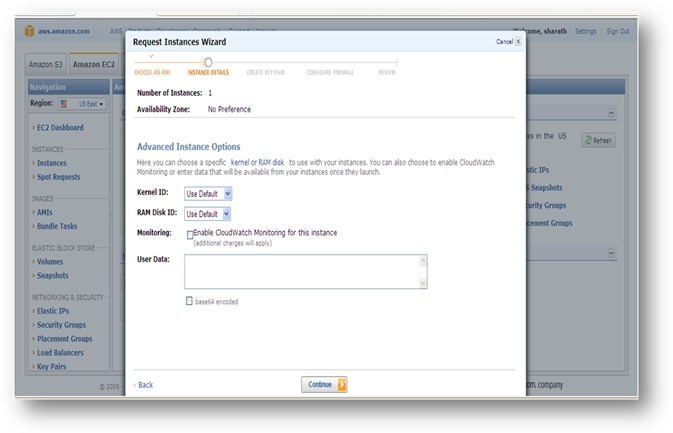Open Security Groups in navigation sidebar
Viewport: 673px width, 433px height.
pyautogui.click(x=61, y=325)
